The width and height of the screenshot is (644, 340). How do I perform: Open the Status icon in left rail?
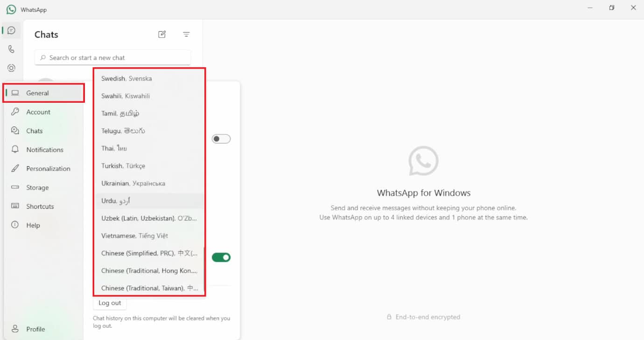(12, 68)
